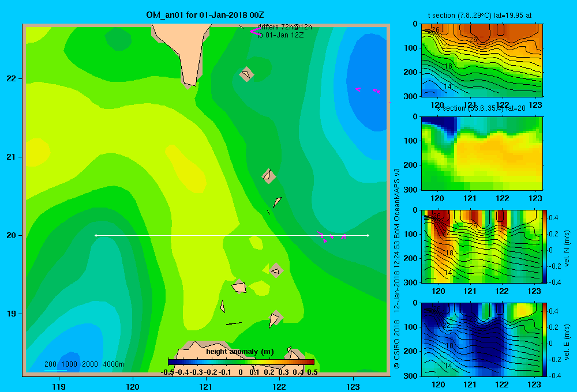Click the map title OM_an01 for 01-Jan-2018 00Z

205,15
